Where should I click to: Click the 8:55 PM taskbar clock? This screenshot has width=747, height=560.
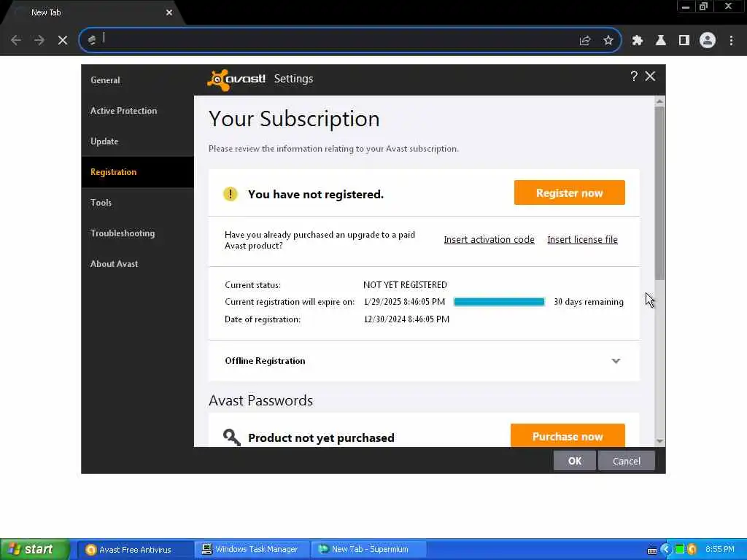(720, 550)
